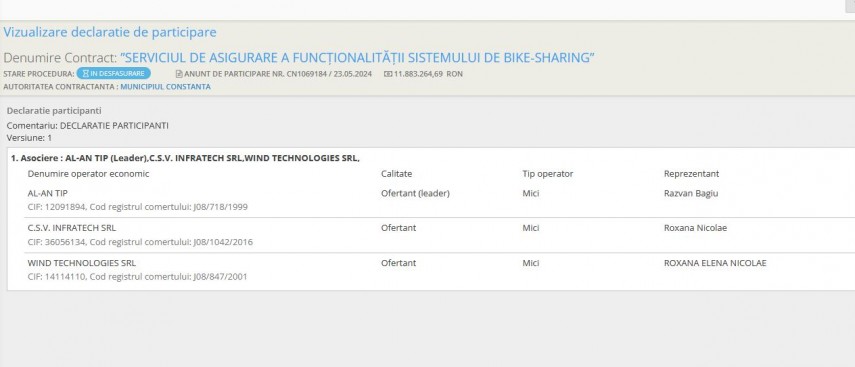
Task: Click the Denumire operator economic column header
Action: [88, 174]
